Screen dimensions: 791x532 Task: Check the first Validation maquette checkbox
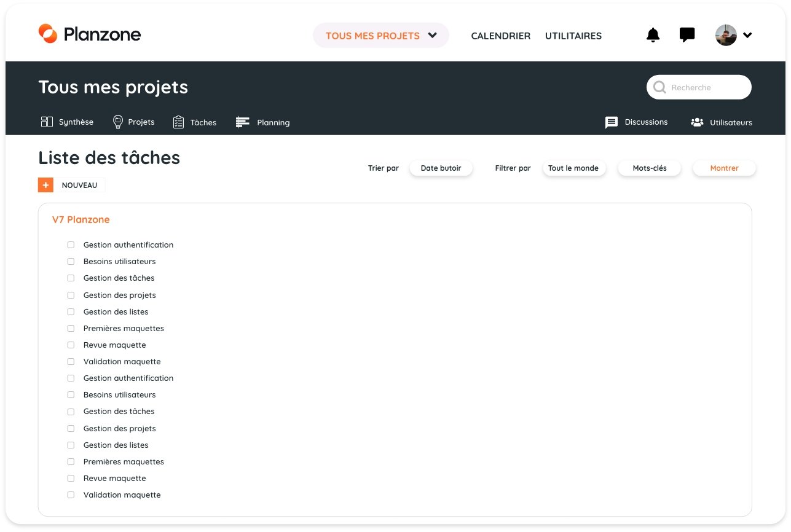pos(71,361)
